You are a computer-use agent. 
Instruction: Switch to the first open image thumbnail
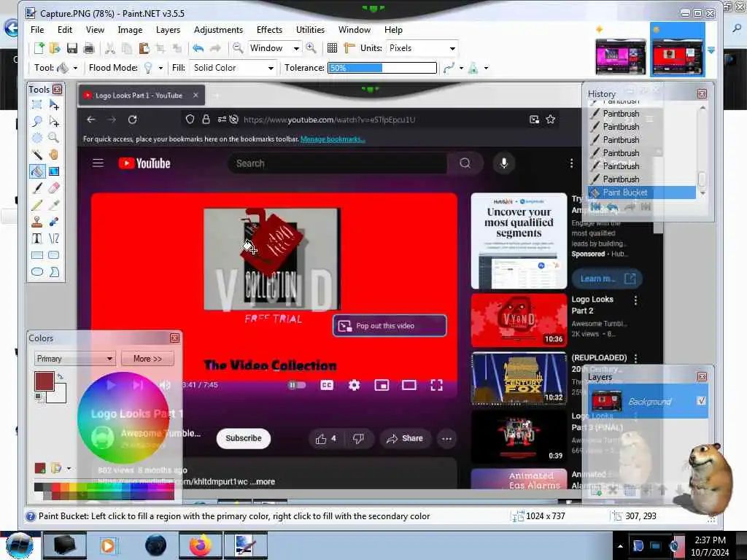[x=620, y=57]
